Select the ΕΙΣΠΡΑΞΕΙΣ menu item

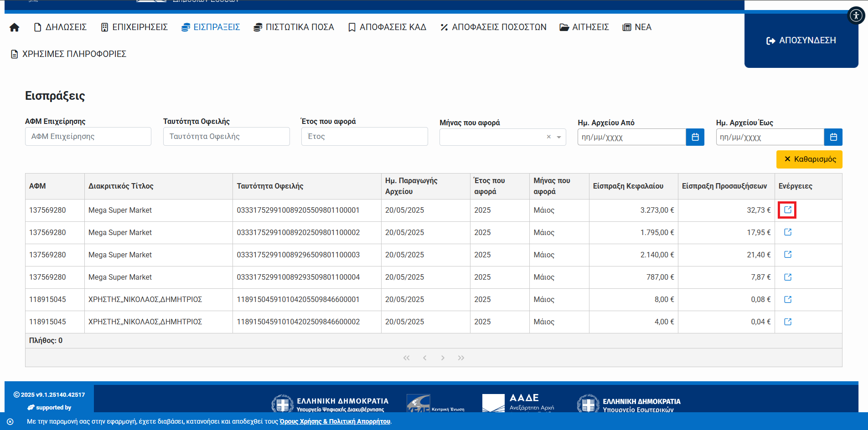click(211, 27)
